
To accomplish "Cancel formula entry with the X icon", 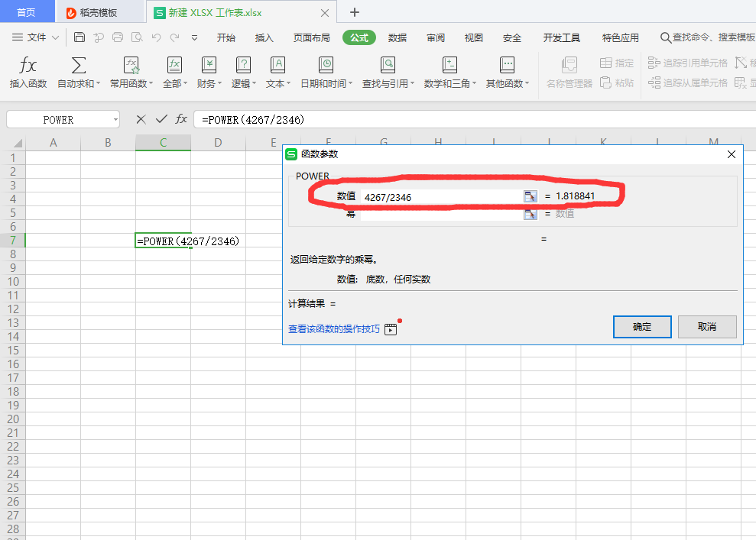I will [x=141, y=119].
